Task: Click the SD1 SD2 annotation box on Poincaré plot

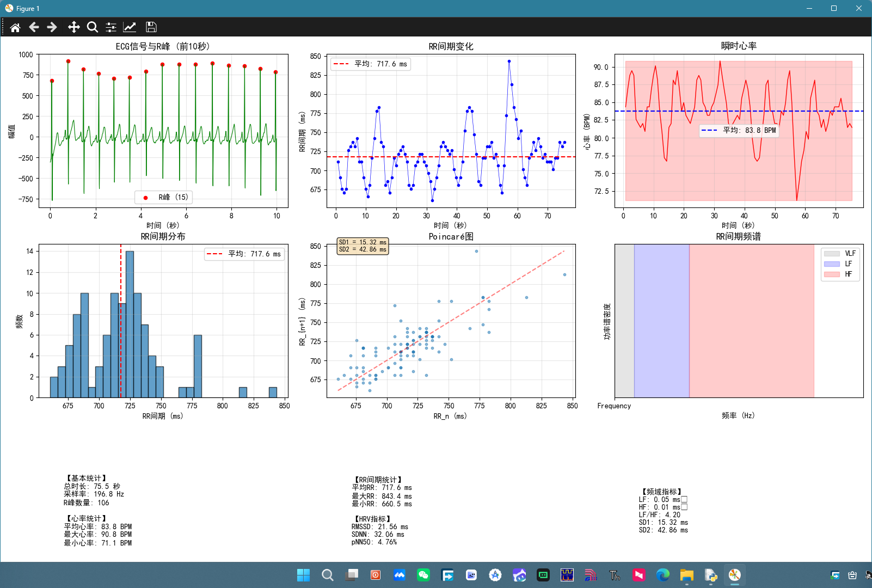Action: tap(363, 246)
